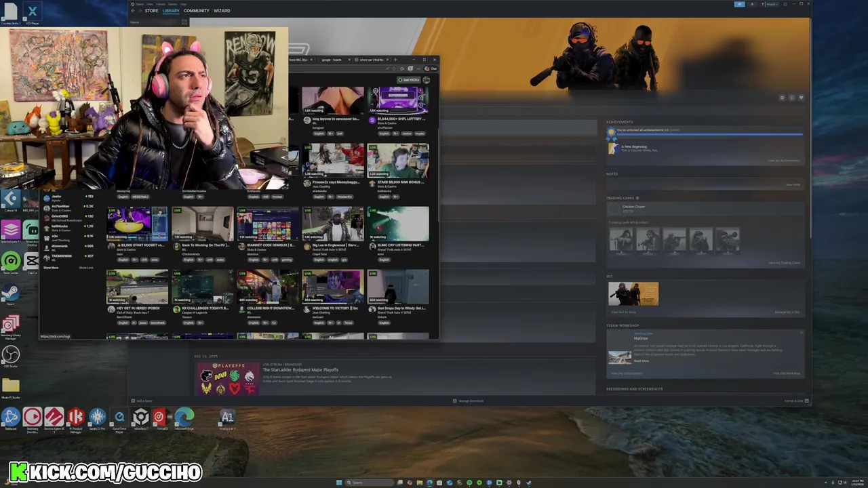Open the Groove Agent SE desktop icon
This screenshot has height=488, width=868.
pos(54,418)
